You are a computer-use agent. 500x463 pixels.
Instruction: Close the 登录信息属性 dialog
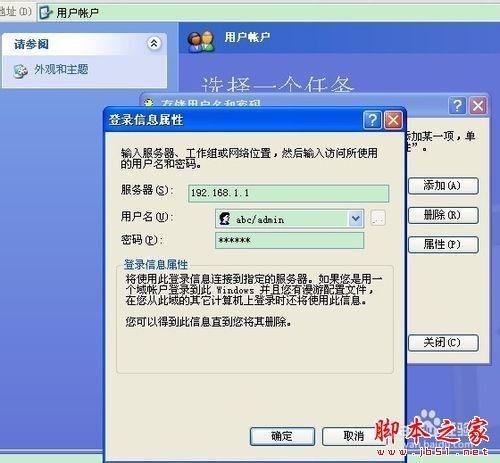point(393,120)
